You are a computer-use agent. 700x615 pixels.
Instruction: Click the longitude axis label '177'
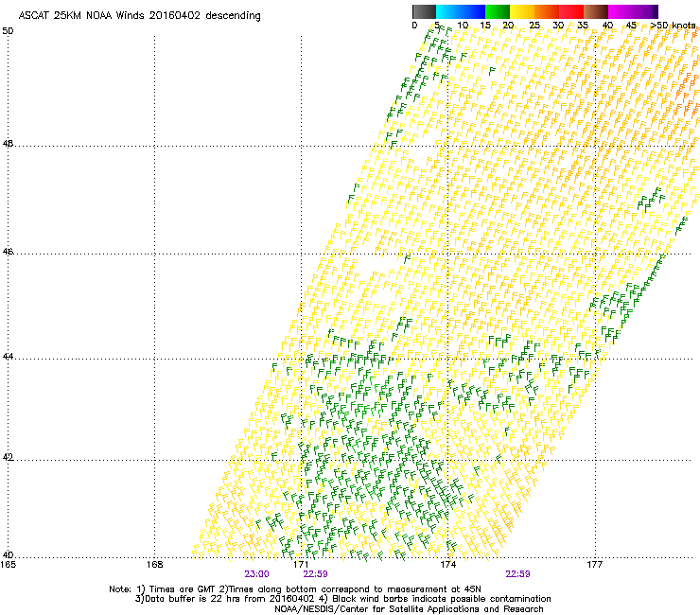point(594,564)
